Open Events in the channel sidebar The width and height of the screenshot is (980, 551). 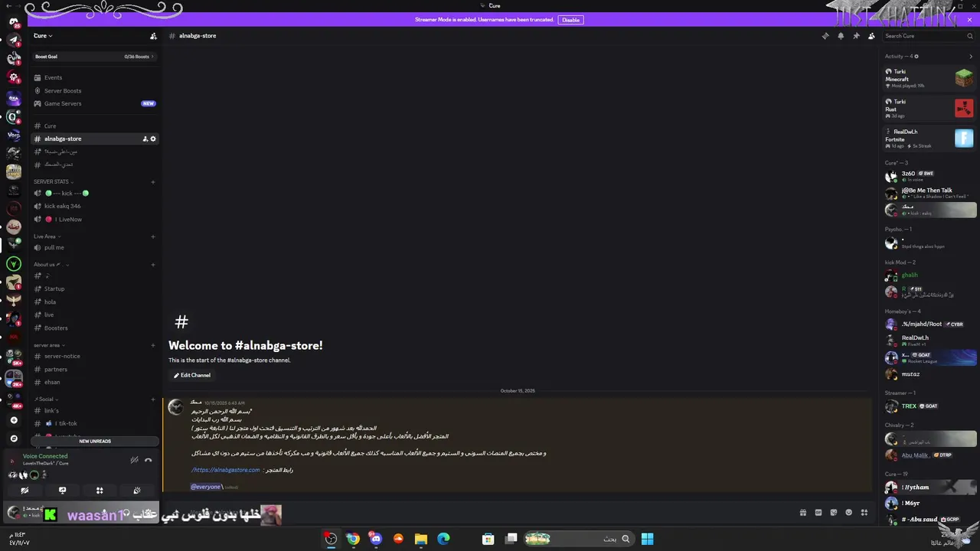pyautogui.click(x=53, y=77)
